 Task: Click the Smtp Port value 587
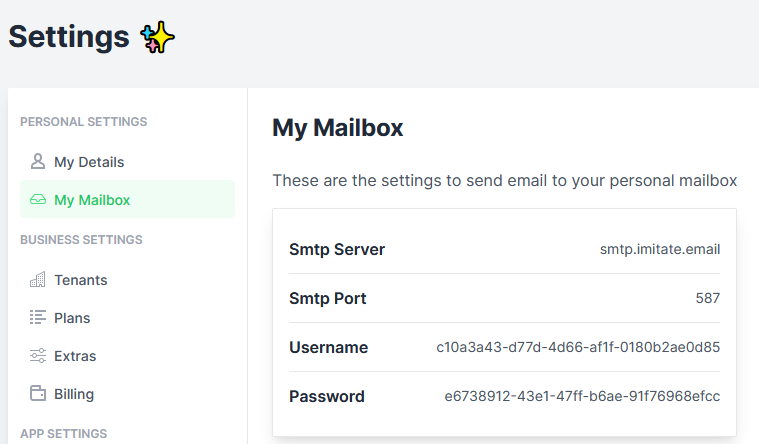(708, 298)
